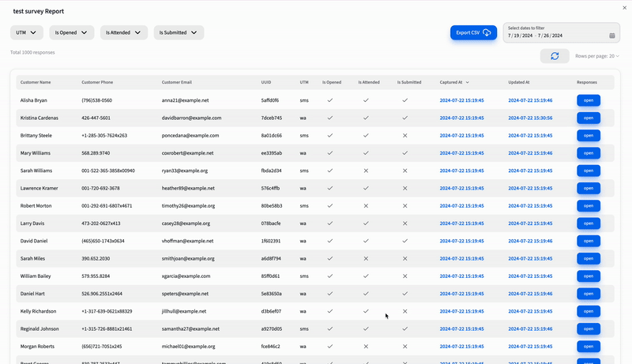Open the calendar icon in date filter
The image size is (632, 364).
(612, 36)
